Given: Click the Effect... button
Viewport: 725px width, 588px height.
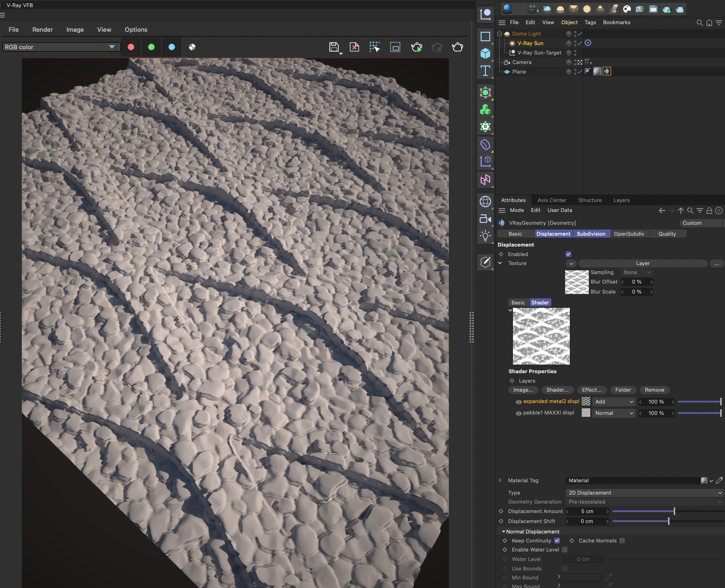Looking at the screenshot, I should [x=592, y=390].
